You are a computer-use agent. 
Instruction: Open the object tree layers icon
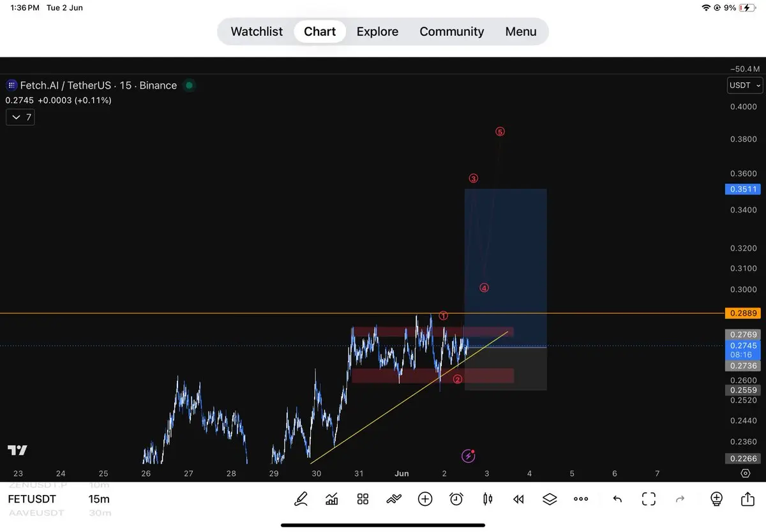coord(550,499)
